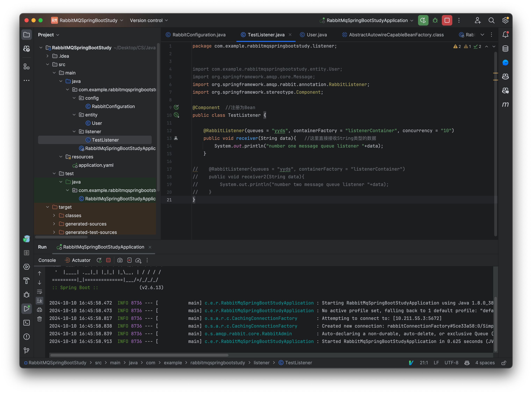Open the Notifications bell

(x=506, y=34)
